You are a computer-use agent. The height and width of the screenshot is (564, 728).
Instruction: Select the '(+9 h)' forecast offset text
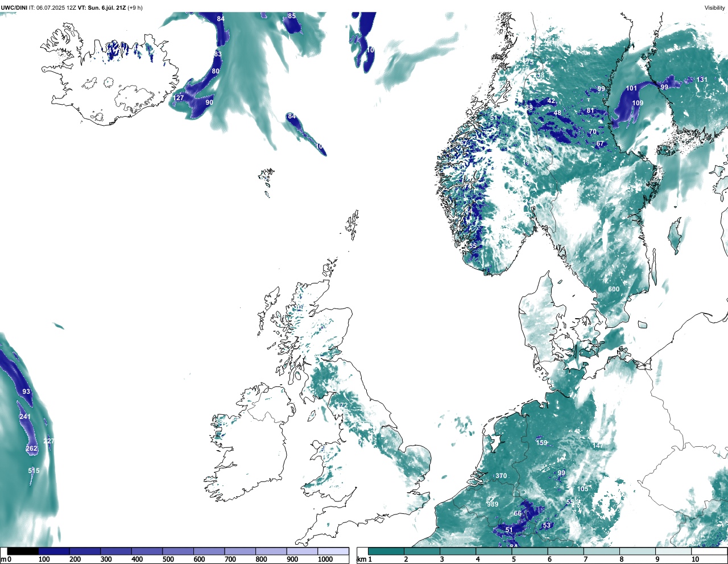[x=135, y=7]
